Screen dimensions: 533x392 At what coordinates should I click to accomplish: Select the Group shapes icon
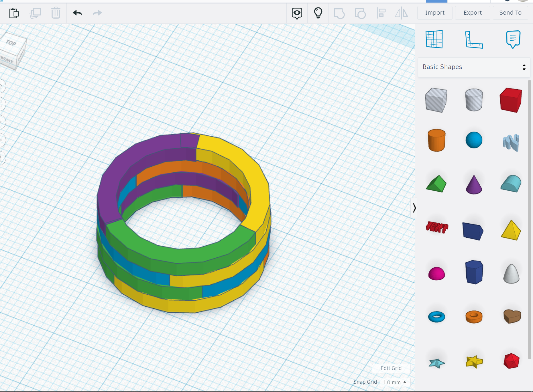pos(339,13)
